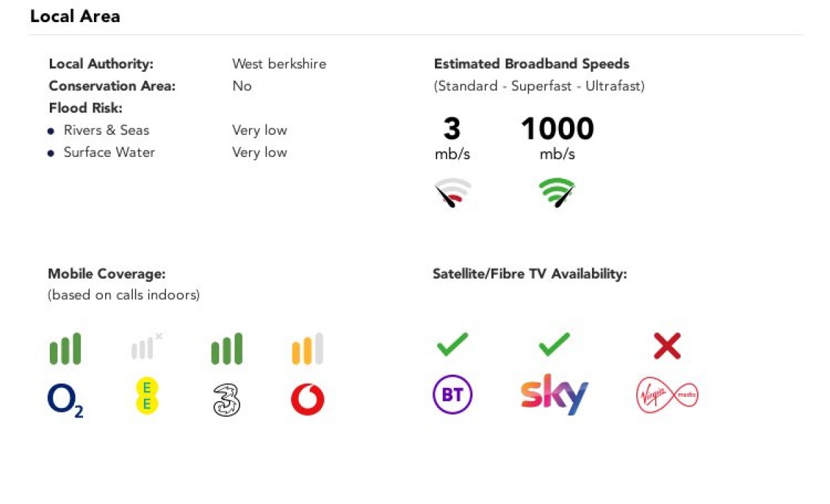
Task: Click the red cross above Virgin Media
Action: tap(667, 346)
